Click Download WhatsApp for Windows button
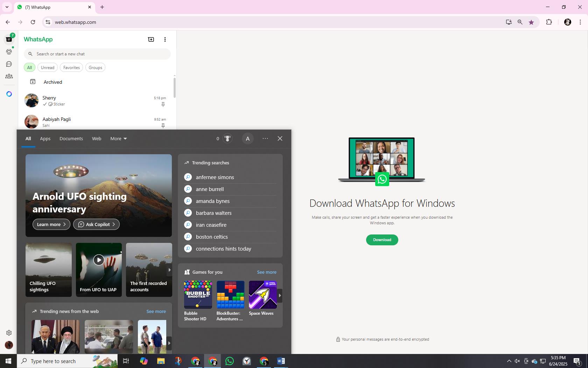 (x=382, y=240)
